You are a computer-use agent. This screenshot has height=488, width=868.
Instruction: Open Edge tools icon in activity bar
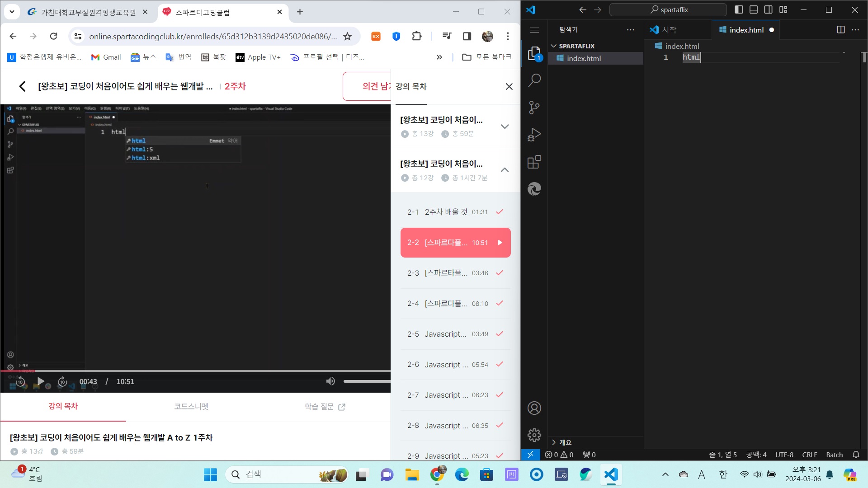click(534, 189)
